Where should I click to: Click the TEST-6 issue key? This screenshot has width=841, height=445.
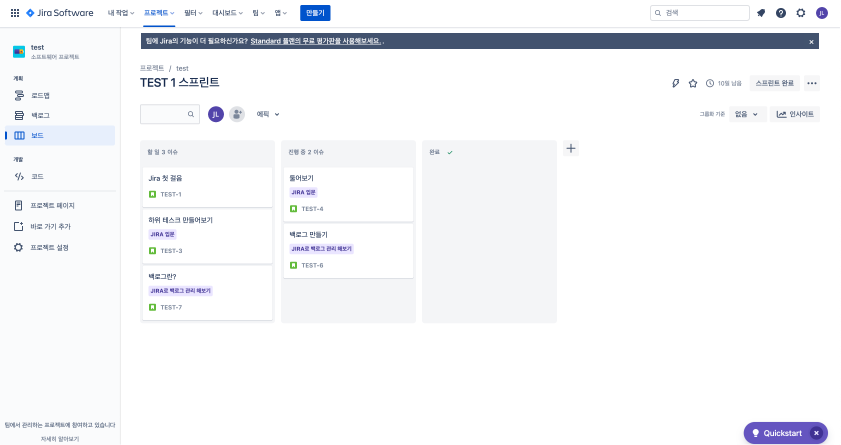[x=312, y=265]
